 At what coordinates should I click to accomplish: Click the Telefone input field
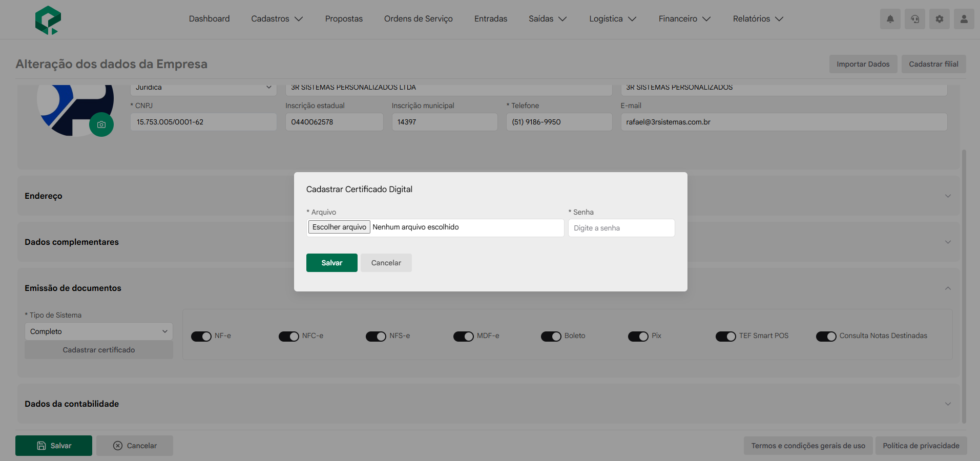pos(559,122)
